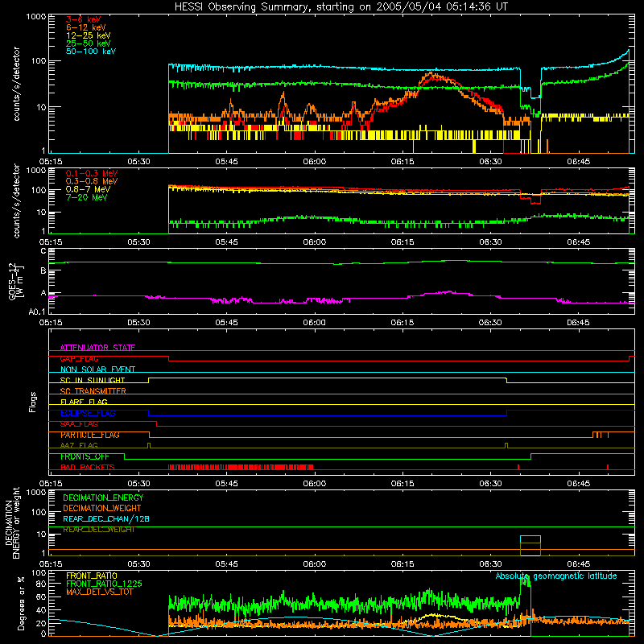The height and width of the screenshot is (644, 644).
Task: Click the GOES-12 axis label
Action: pyautogui.click(x=16, y=282)
